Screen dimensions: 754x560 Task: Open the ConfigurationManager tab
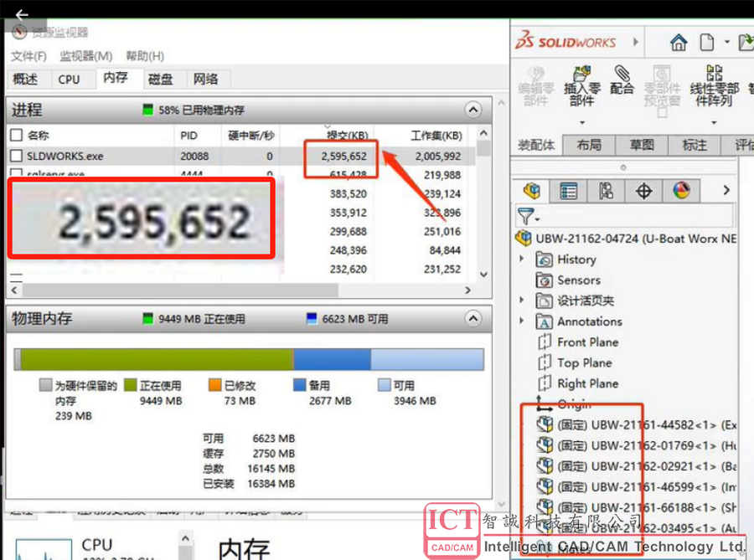pos(606,191)
